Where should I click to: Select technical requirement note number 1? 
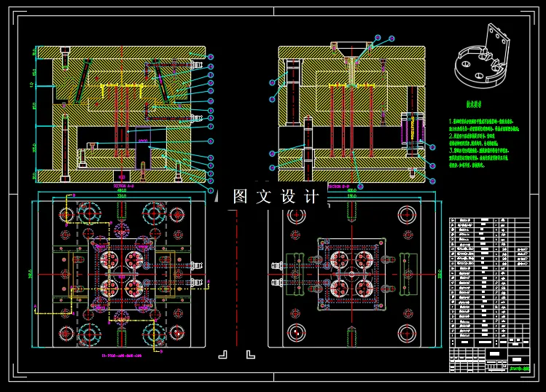tap(484, 125)
